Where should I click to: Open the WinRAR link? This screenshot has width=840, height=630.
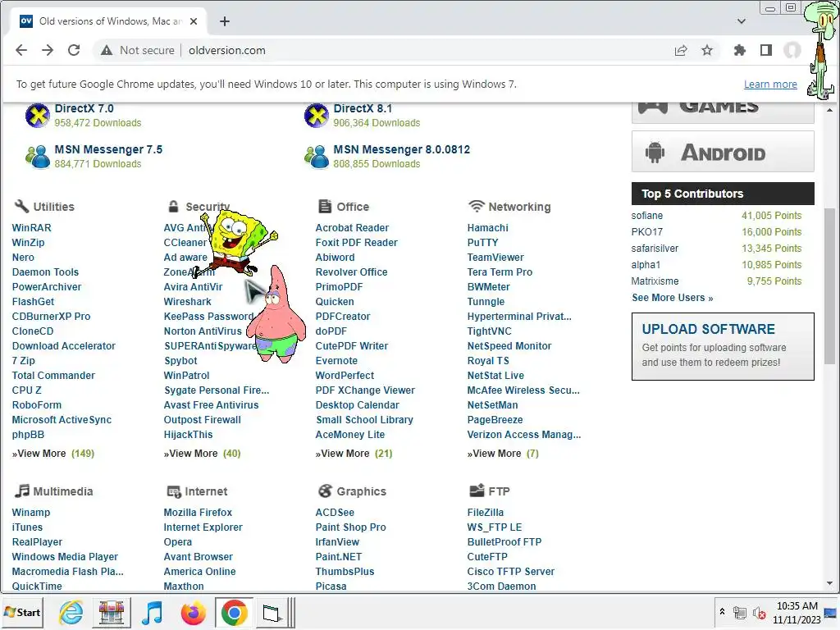tap(32, 228)
